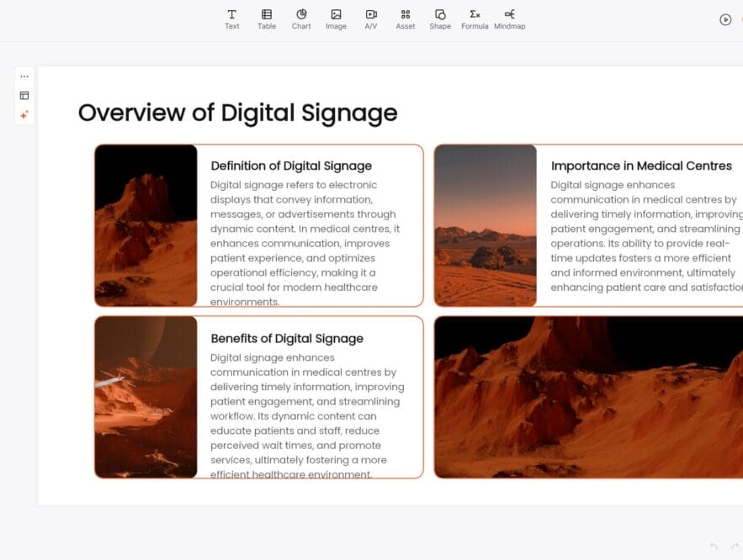
Task: Open the three-dot more options menu
Action: 24,76
